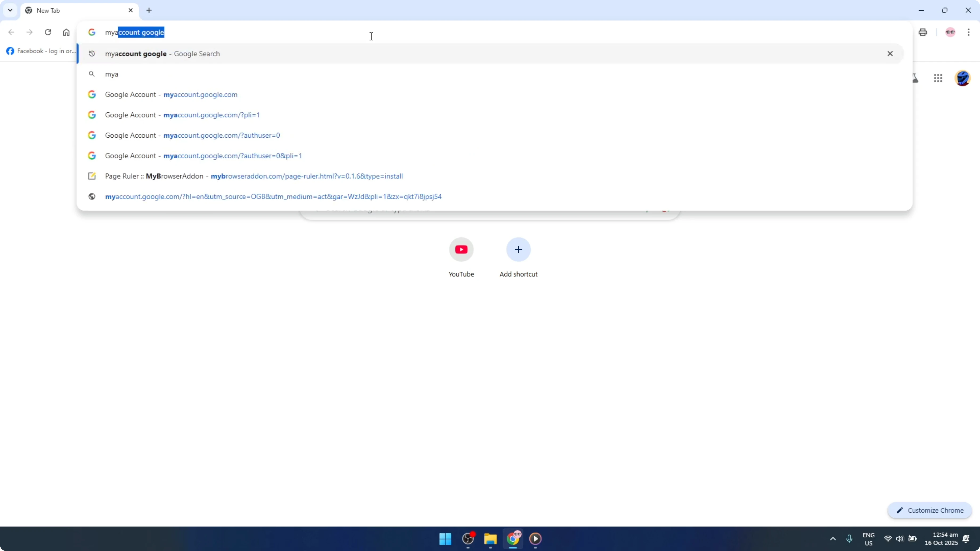Image resolution: width=980 pixels, height=551 pixels.
Task: Remove the myaccount google search suggestion
Action: (890, 54)
